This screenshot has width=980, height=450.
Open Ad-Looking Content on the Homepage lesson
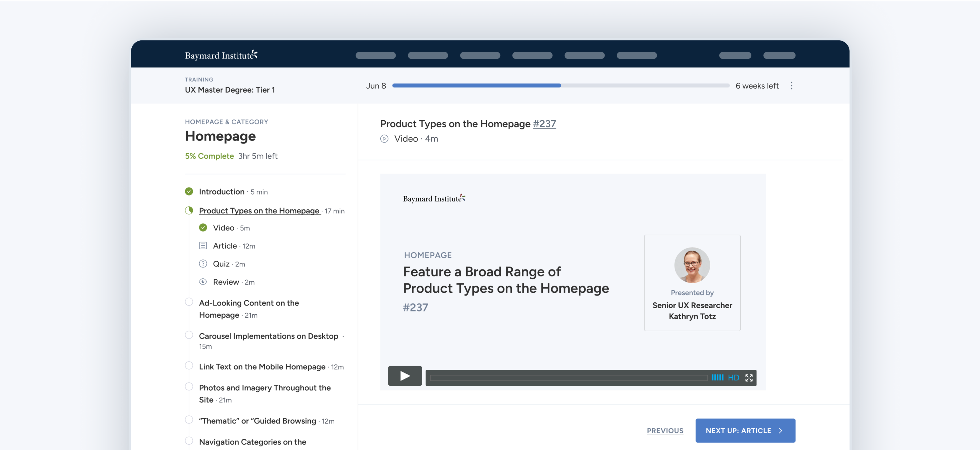point(249,309)
